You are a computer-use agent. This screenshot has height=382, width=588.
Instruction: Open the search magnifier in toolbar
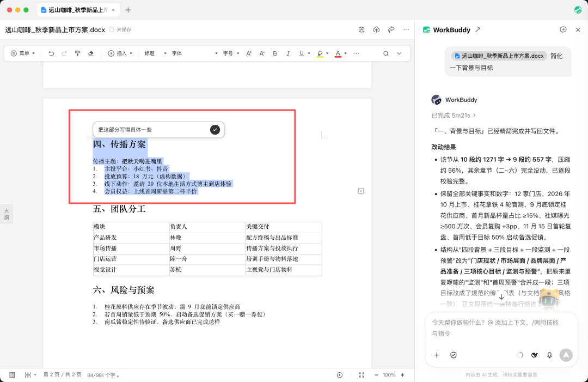[x=386, y=53]
